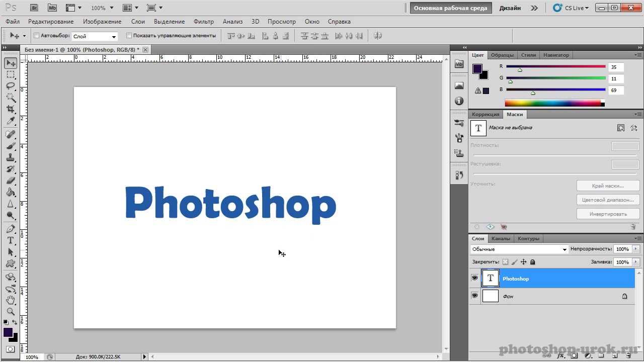Click the Цветовой диапазон... button

(608, 200)
